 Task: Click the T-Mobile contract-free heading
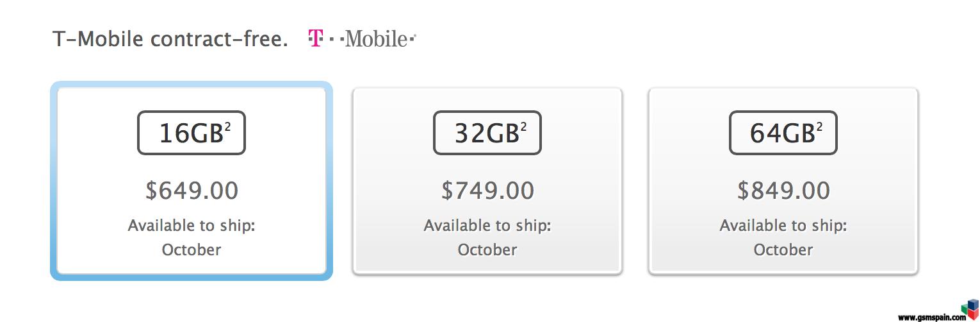coord(170,40)
